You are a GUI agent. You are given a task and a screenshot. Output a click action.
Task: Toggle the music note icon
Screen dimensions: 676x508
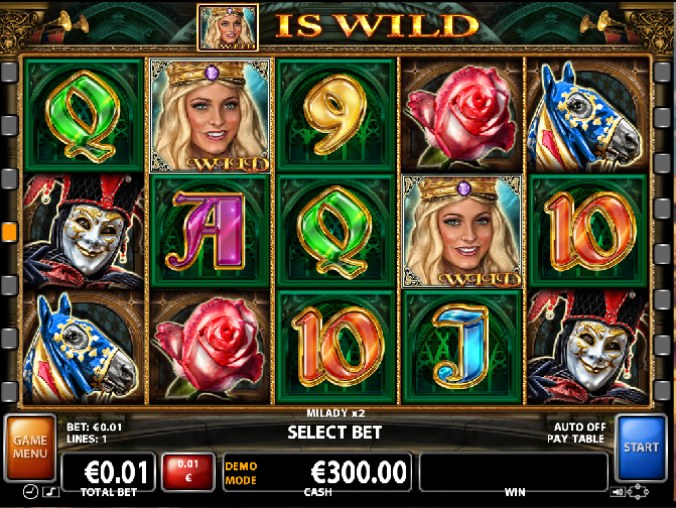(51, 492)
